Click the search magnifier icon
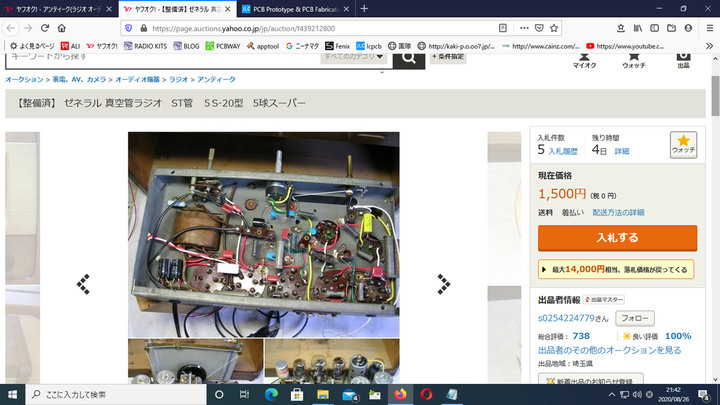 tap(408, 57)
